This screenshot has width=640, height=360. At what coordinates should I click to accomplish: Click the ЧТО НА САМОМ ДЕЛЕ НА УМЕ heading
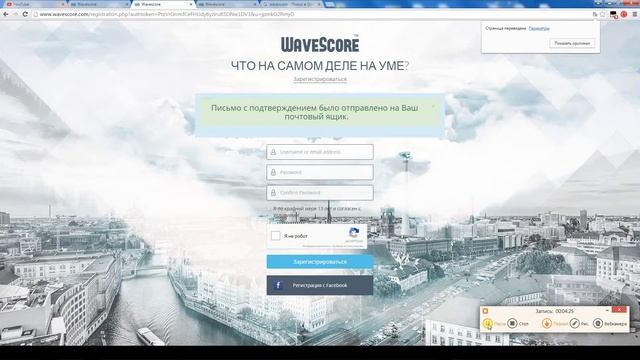click(320, 66)
